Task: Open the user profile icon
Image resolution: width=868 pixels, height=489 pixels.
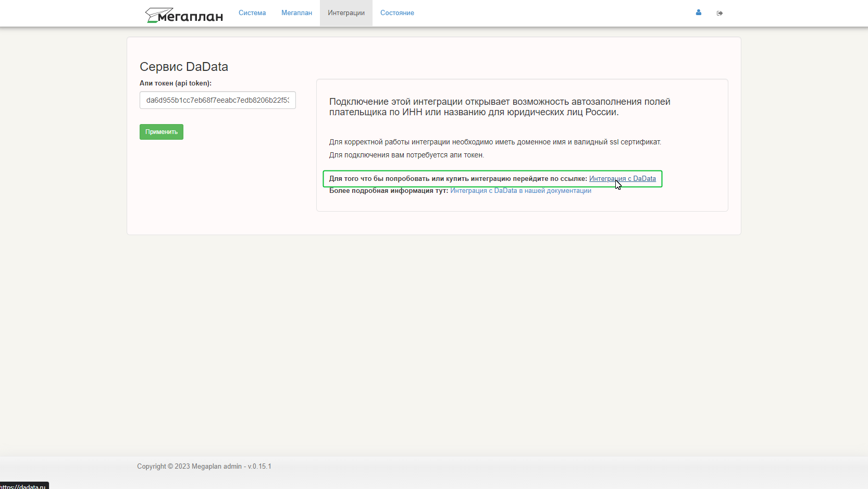Action: click(698, 13)
